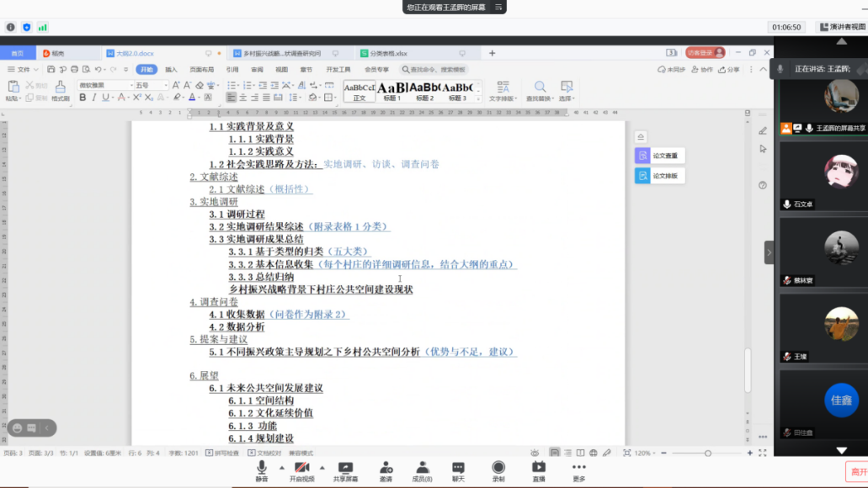Expand the font name dropdown

pyautogui.click(x=130, y=85)
